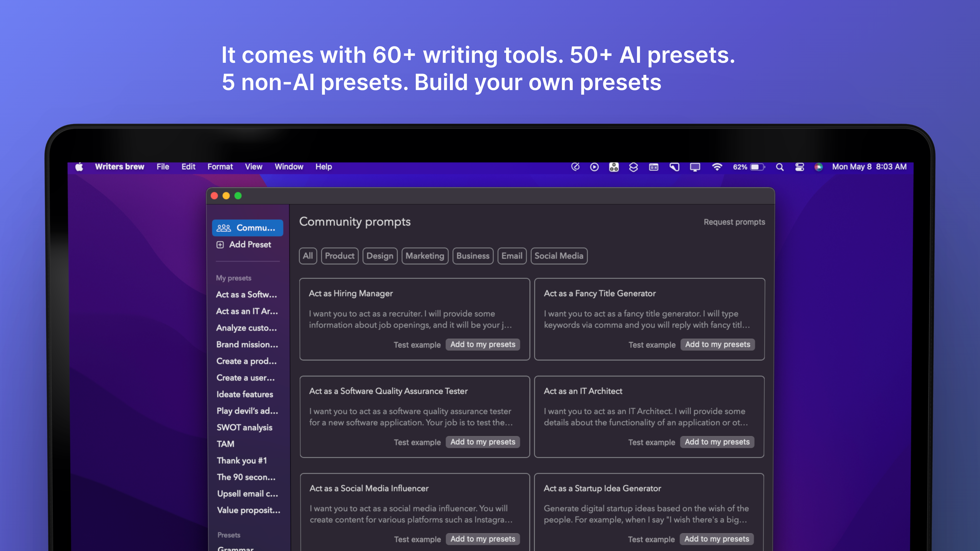Add IT Architect prompt to my presets
The width and height of the screenshot is (980, 551).
[717, 442]
